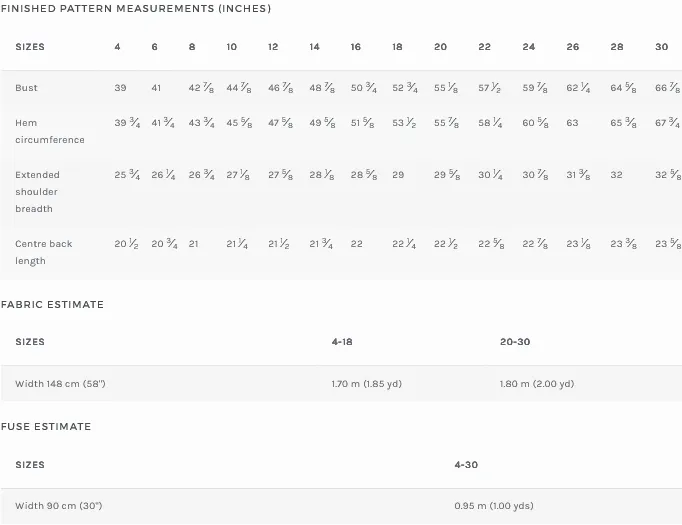Click the 4-18 sizes column header

coord(342,342)
